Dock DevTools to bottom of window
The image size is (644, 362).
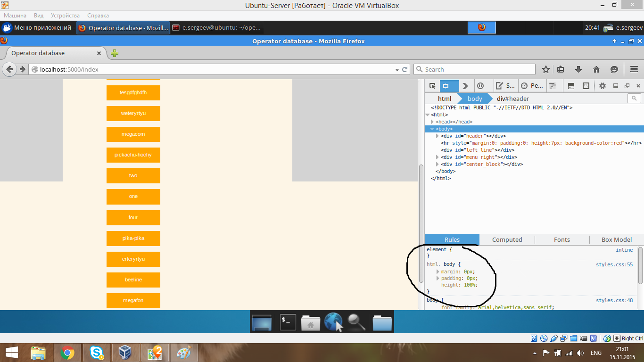615,86
